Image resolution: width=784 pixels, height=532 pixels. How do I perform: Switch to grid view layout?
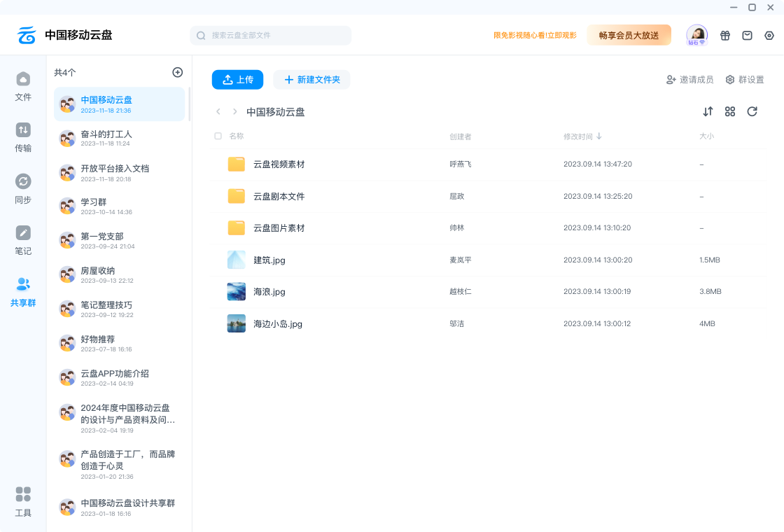pyautogui.click(x=730, y=111)
